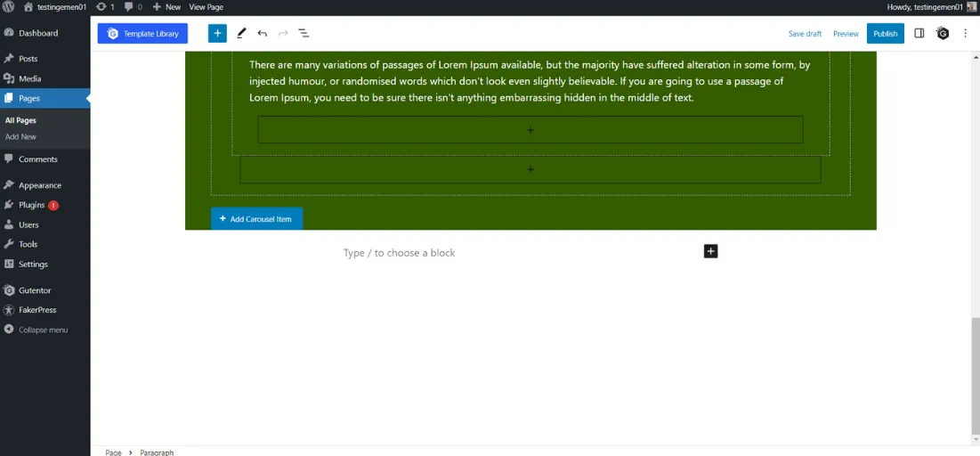Select the Tools pencil icon
Image resolution: width=980 pixels, height=456 pixels.
click(242, 33)
